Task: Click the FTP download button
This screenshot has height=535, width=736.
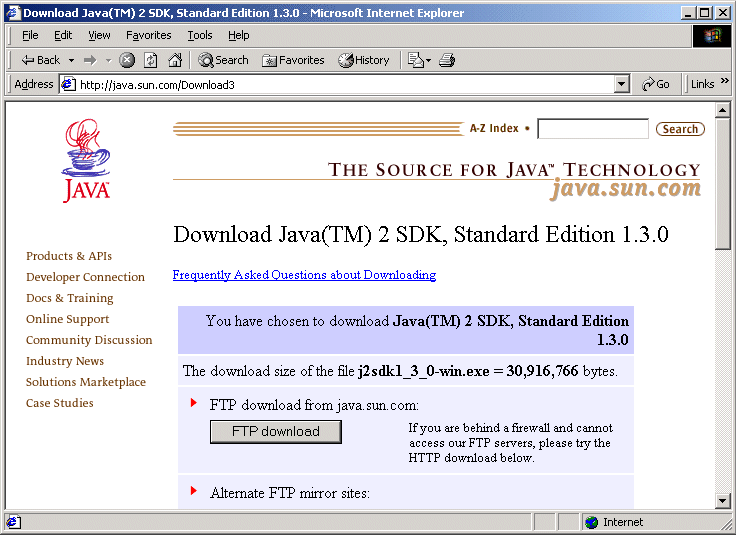Action: point(276,431)
